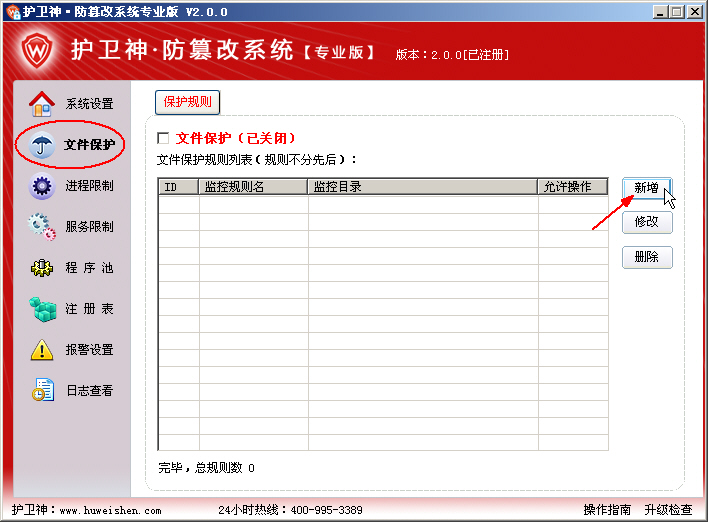Sort by 监控规则名 column header
This screenshot has height=522, width=708.
point(253,186)
